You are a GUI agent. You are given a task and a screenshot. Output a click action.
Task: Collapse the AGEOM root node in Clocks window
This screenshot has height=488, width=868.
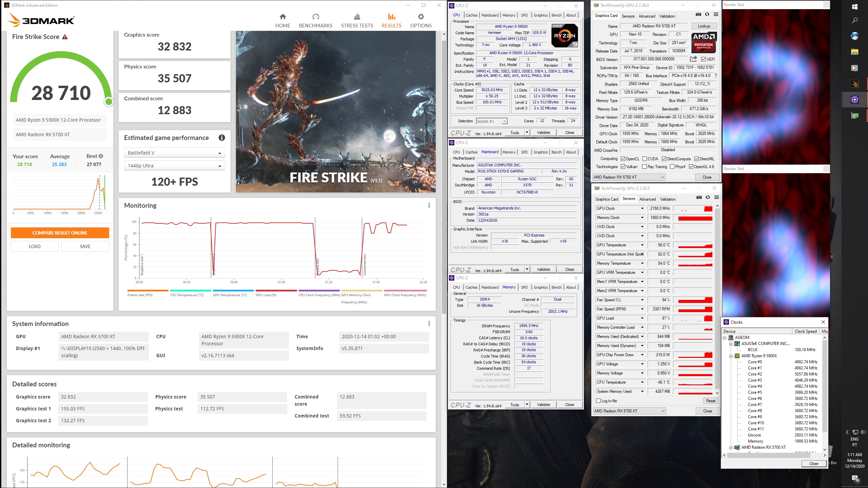725,338
